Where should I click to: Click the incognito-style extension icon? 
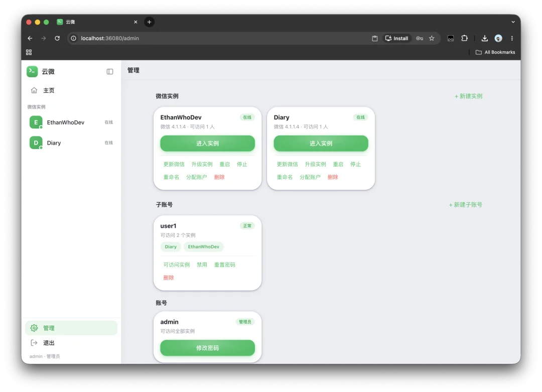pos(450,38)
